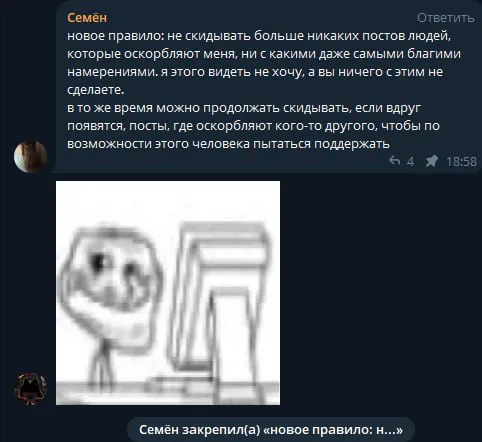
Task: Open Семён's avatar beside the rule message
Action: tap(30, 156)
